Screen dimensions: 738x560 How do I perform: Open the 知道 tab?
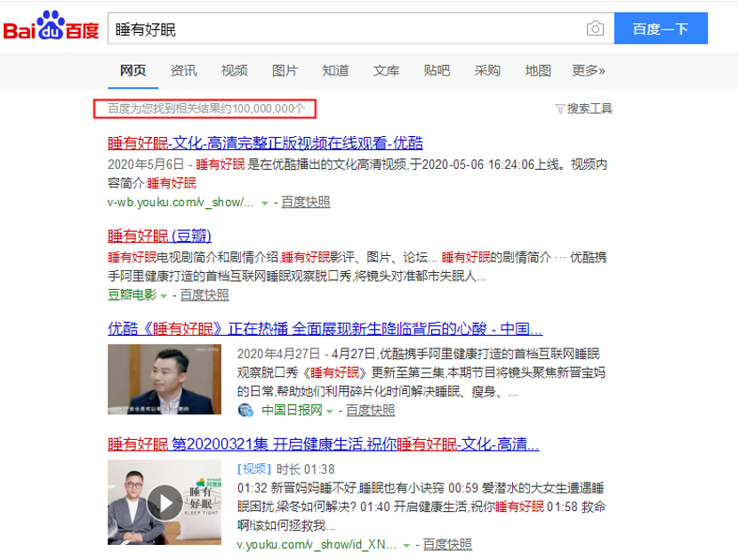(x=335, y=70)
